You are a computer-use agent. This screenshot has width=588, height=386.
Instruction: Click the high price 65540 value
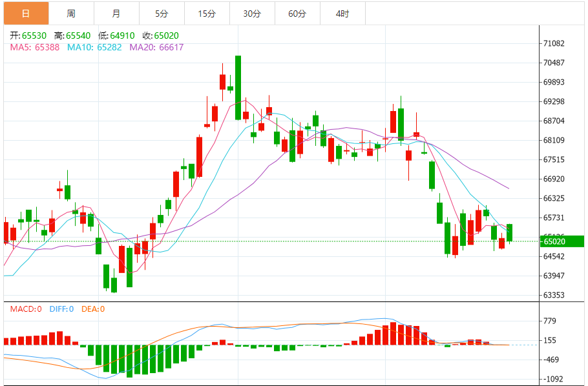click(78, 36)
